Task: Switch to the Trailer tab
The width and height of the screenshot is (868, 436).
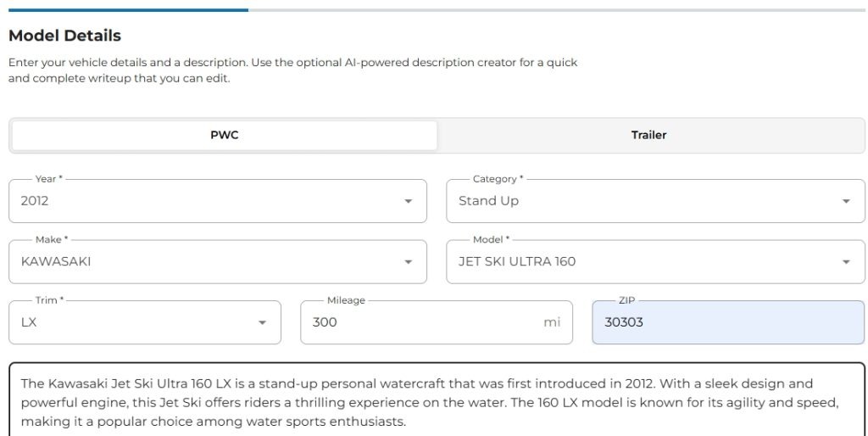Action: [648, 135]
